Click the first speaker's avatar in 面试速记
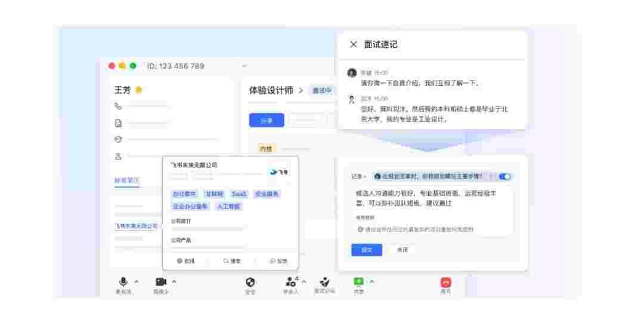Screen dimensions: 644x322 click(x=352, y=73)
